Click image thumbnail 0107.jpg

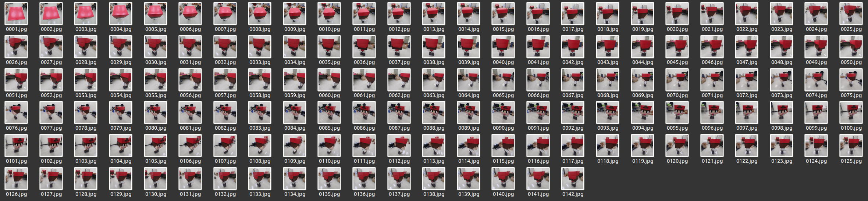225,146
